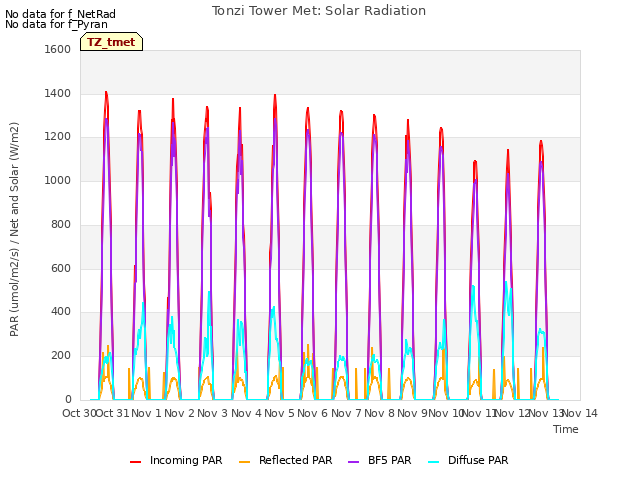Click the Nov 14 x-axis date label
Screen dimensions: 640x480
pos(580,413)
